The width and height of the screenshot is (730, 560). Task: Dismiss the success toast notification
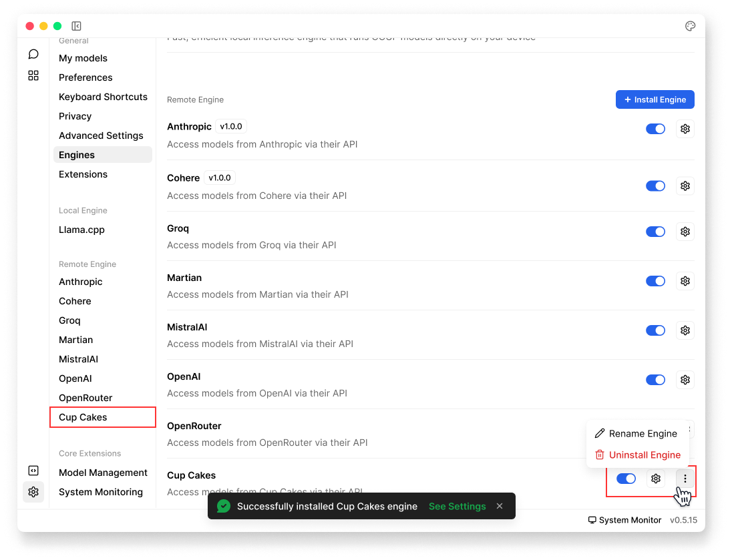pos(500,506)
